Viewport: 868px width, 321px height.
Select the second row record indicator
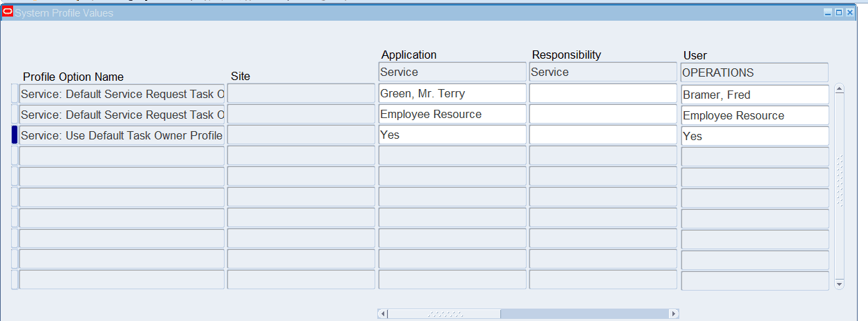click(15, 115)
